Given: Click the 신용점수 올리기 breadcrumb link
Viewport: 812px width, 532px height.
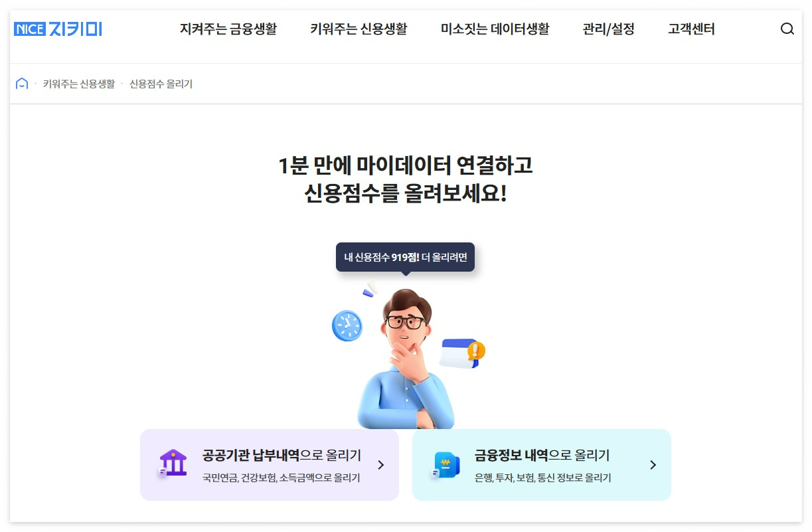Looking at the screenshot, I should 161,84.
